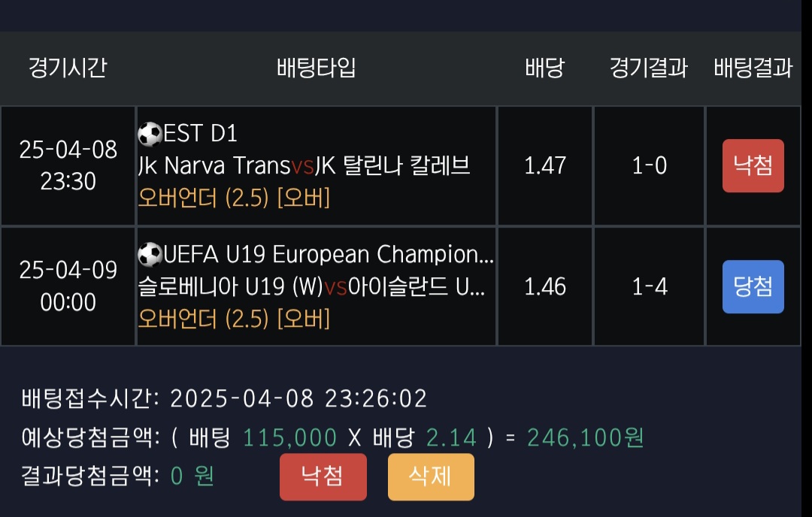Click the red 낙첨 result badge

tap(753, 165)
